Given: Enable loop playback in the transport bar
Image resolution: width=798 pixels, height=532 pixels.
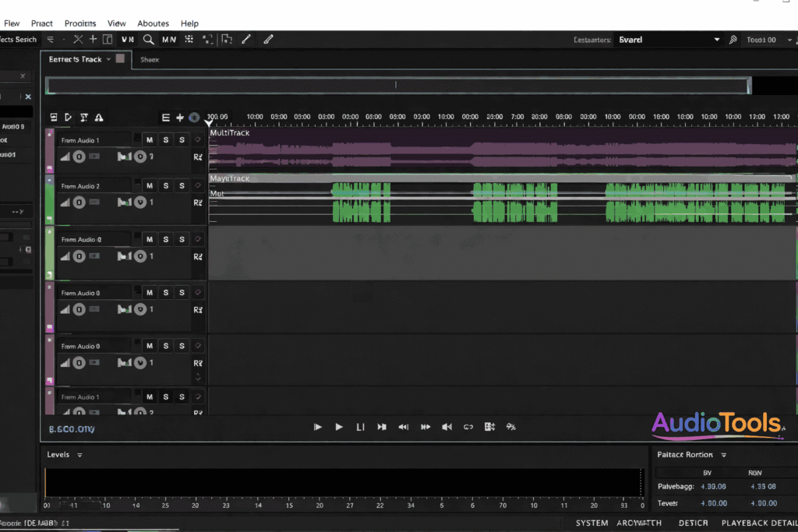Looking at the screenshot, I should tap(468, 427).
